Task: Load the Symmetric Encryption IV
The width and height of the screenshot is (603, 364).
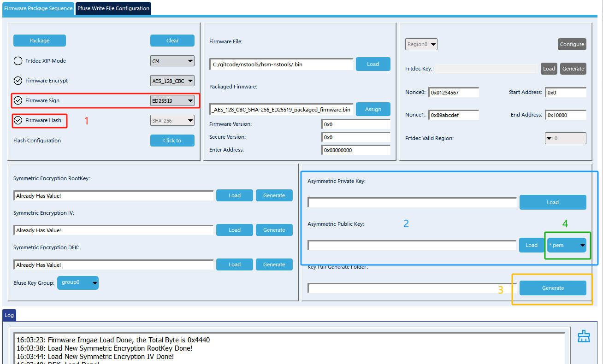Action: tap(235, 230)
